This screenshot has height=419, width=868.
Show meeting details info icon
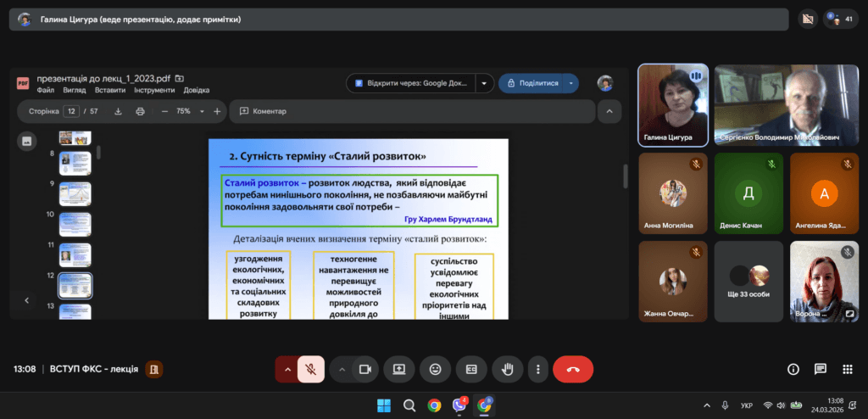click(793, 369)
